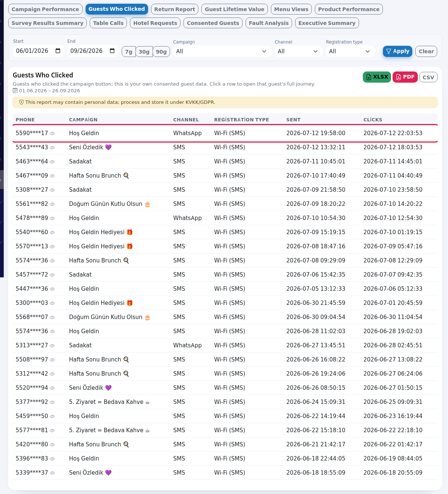Set range to last 30g

point(144,52)
